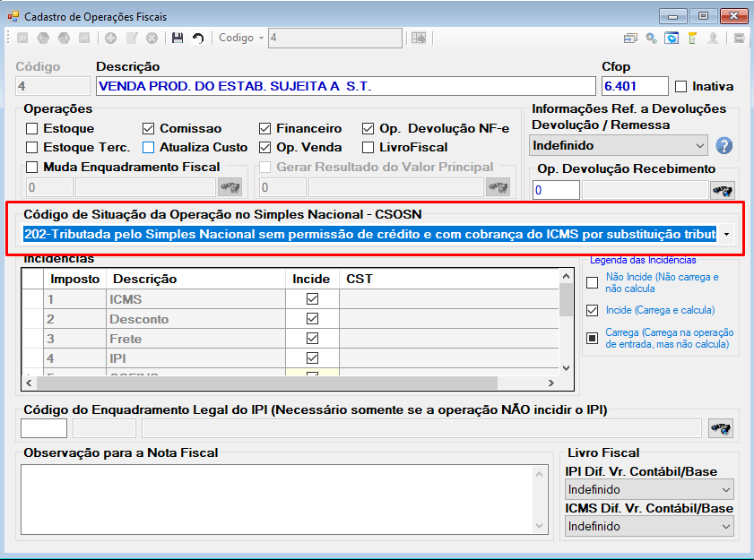This screenshot has height=560, width=754.
Task: Click the save floppy disk icon
Action: tap(178, 38)
